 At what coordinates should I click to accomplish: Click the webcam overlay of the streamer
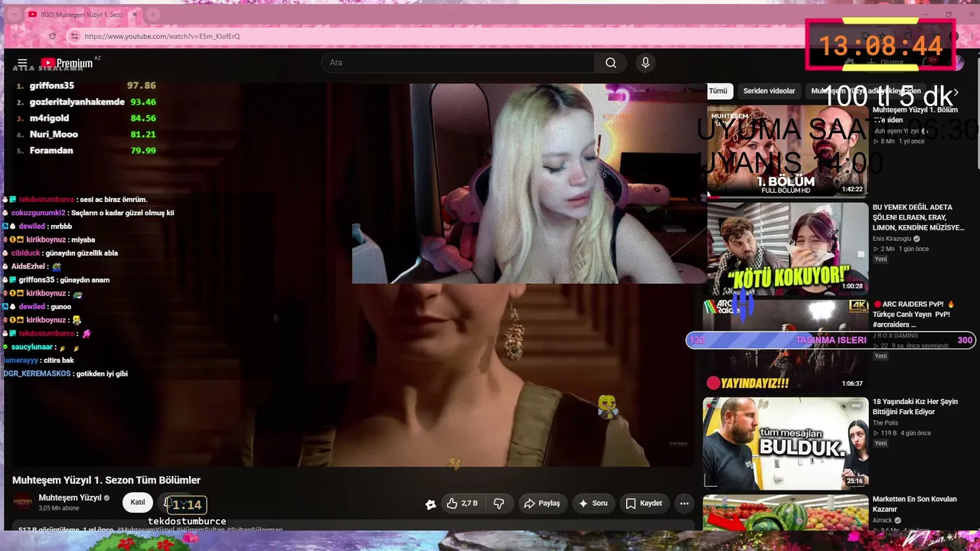528,184
